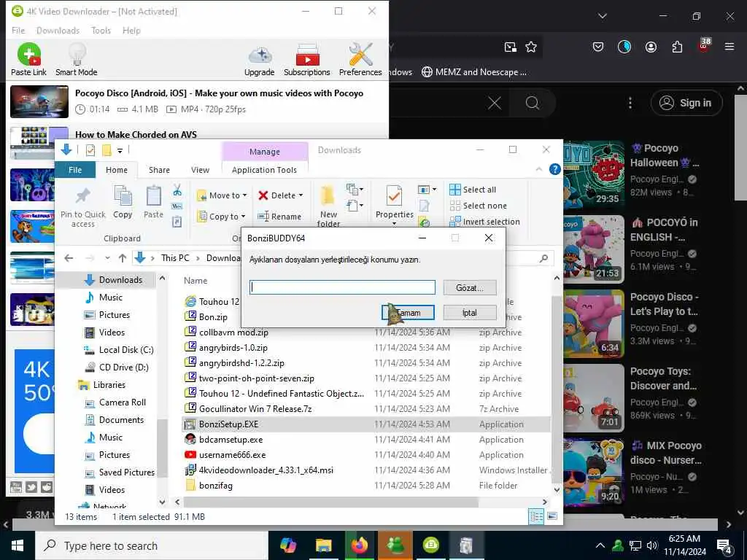
Task: Open Subscriptions icon in 4K Downloader
Action: [x=307, y=60]
